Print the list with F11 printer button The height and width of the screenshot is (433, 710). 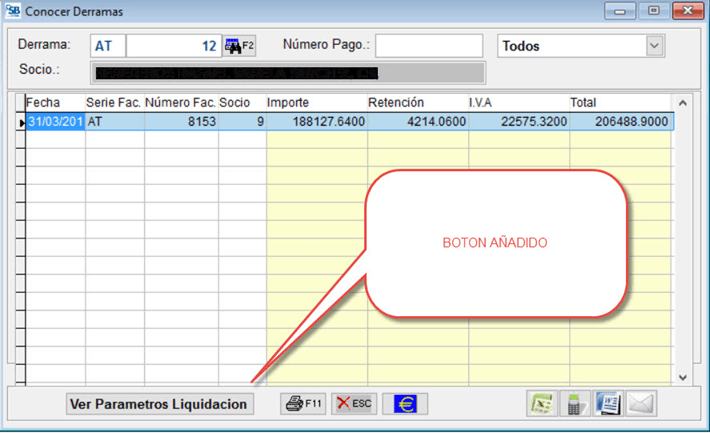[x=303, y=404]
